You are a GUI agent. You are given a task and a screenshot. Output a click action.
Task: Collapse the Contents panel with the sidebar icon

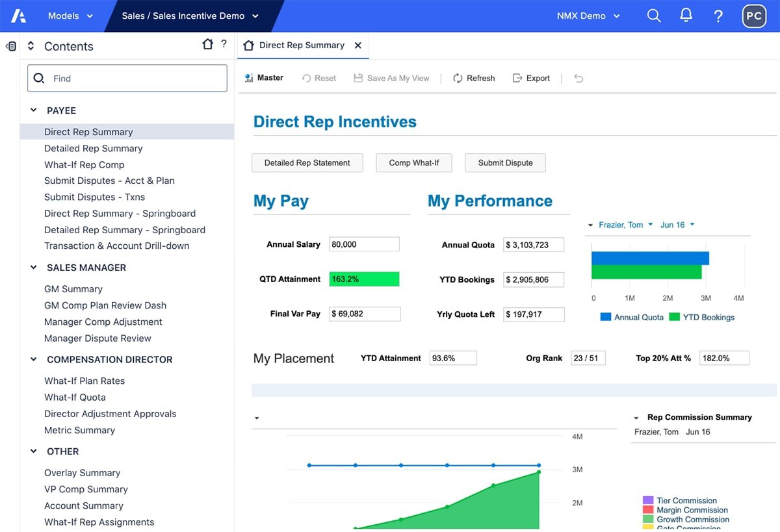[10, 45]
